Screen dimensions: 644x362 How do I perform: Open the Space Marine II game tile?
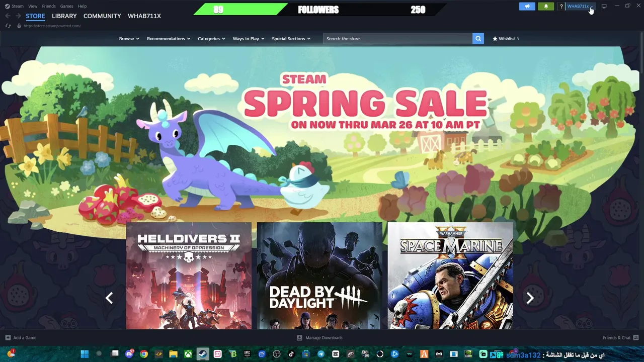450,276
